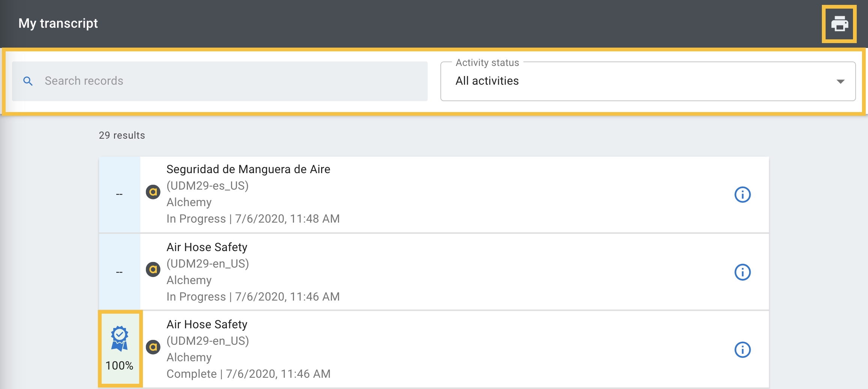This screenshot has height=389, width=868.
Task: Select the in-progress Air Hose Safety row
Action: [207, 247]
